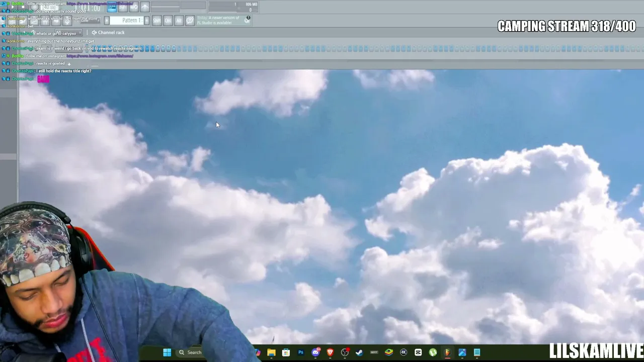644x362 pixels.
Task: Open Discord from the taskbar
Action: (315, 352)
